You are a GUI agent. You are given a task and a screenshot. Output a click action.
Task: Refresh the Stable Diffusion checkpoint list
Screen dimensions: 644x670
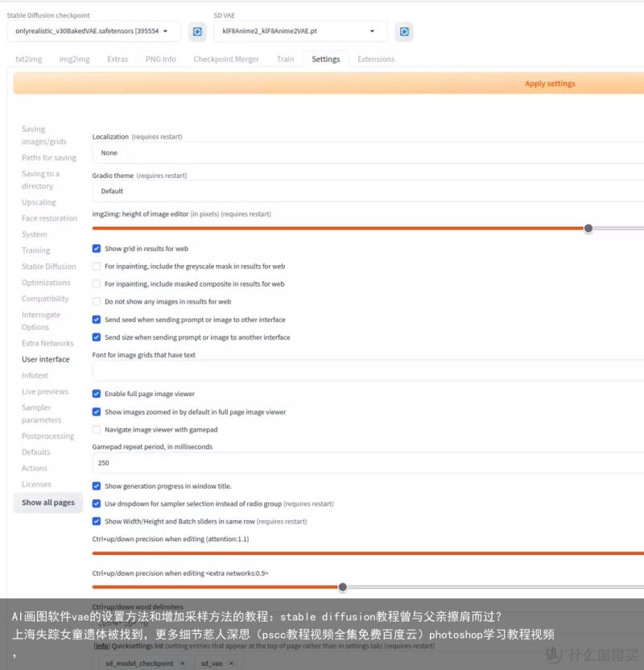(197, 31)
